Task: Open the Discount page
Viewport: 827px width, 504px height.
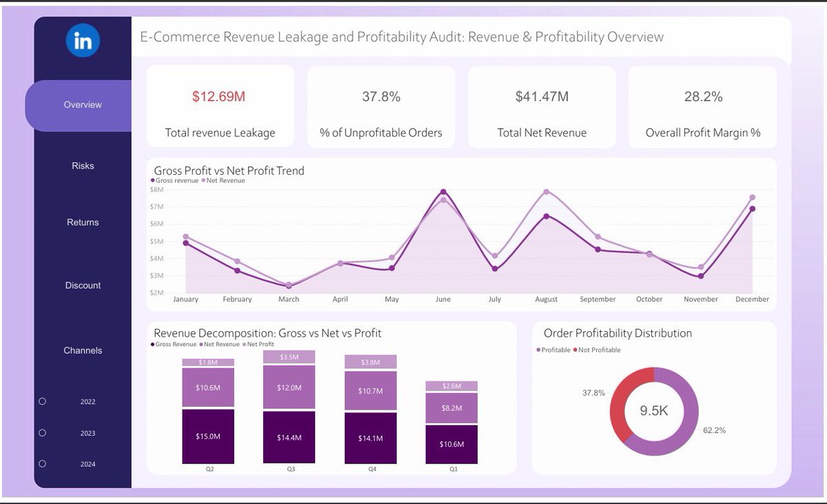Action: (x=83, y=285)
